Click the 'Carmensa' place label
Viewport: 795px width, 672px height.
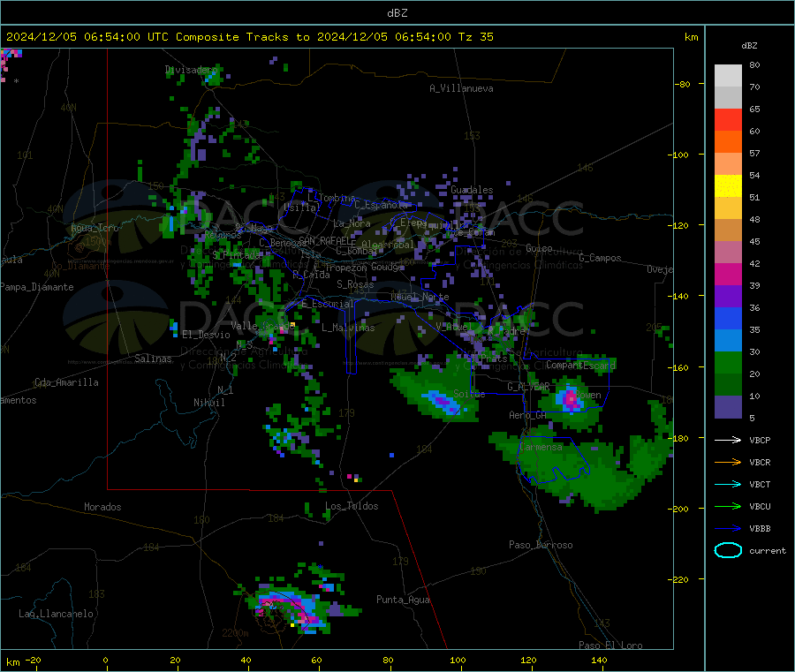(541, 447)
